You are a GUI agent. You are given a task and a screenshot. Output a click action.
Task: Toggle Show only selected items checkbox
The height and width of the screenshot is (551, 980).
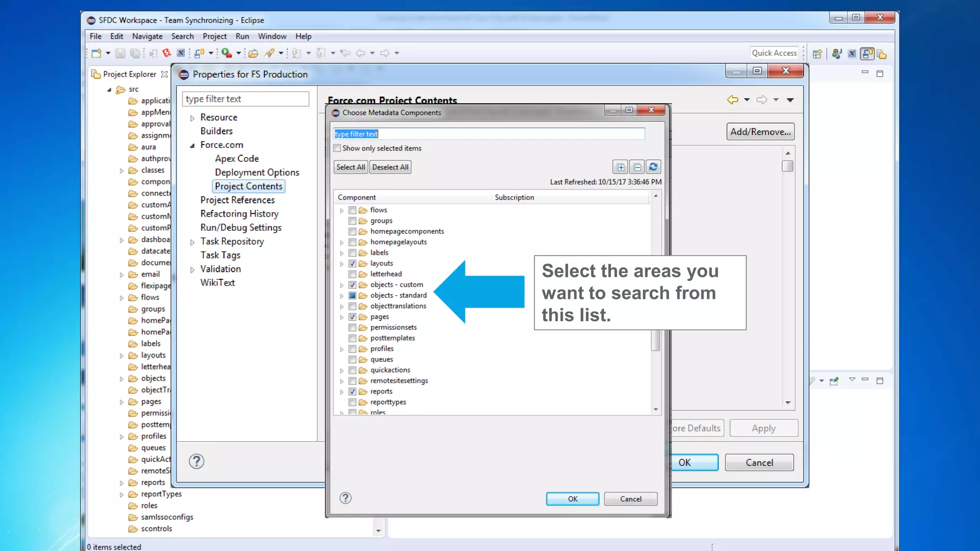coord(337,148)
